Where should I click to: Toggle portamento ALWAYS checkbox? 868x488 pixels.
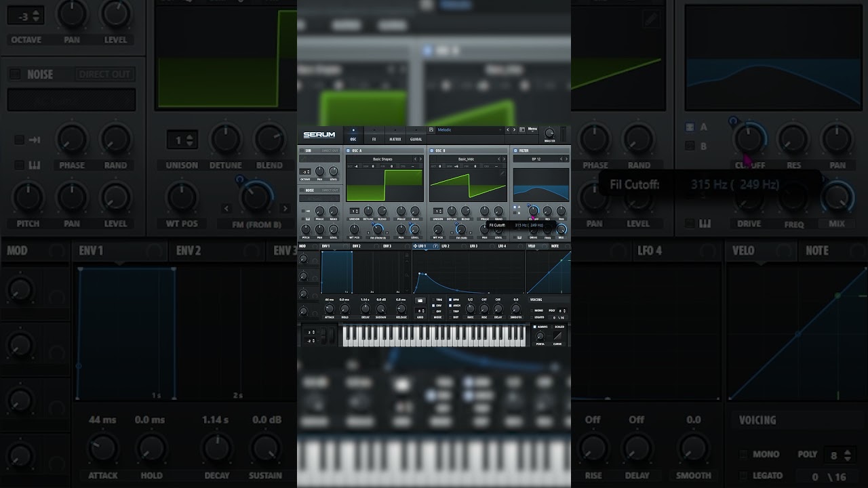(x=534, y=327)
